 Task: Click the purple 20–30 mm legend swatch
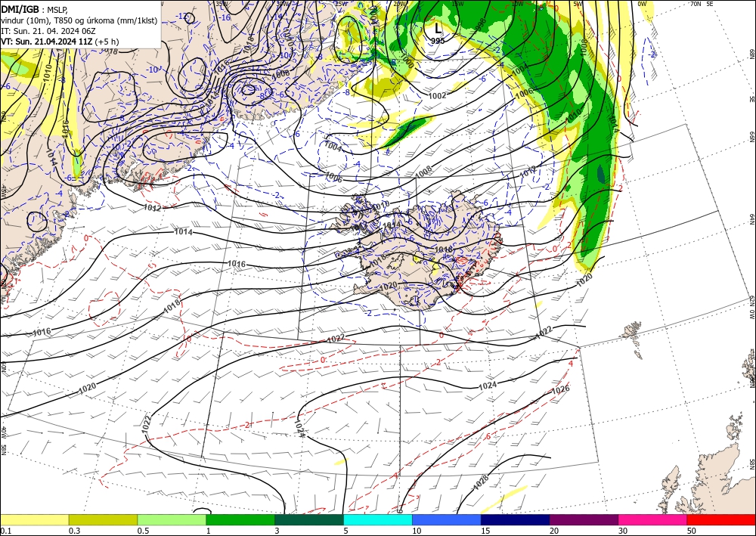click(x=584, y=519)
